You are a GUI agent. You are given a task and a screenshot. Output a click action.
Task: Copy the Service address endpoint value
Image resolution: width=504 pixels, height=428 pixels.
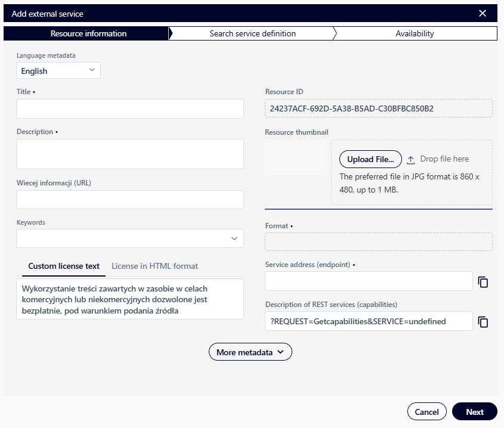[483, 282]
